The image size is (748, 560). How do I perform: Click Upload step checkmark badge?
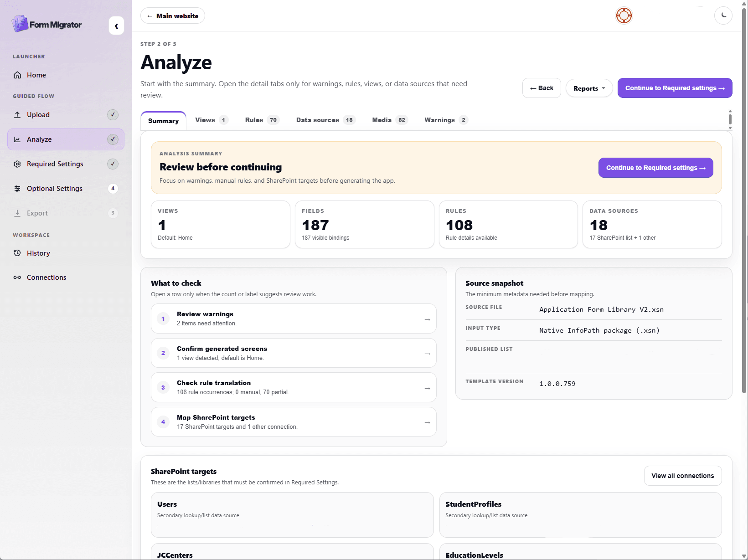[x=113, y=115]
